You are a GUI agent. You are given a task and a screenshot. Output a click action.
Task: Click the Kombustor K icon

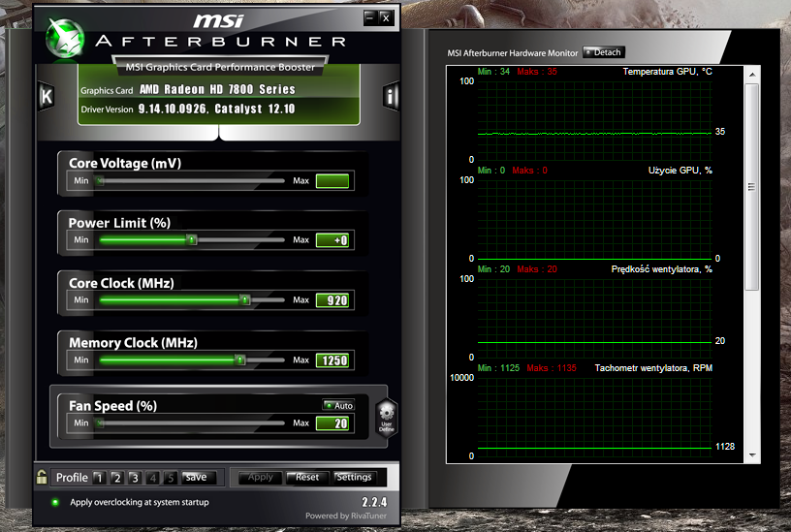click(x=47, y=96)
